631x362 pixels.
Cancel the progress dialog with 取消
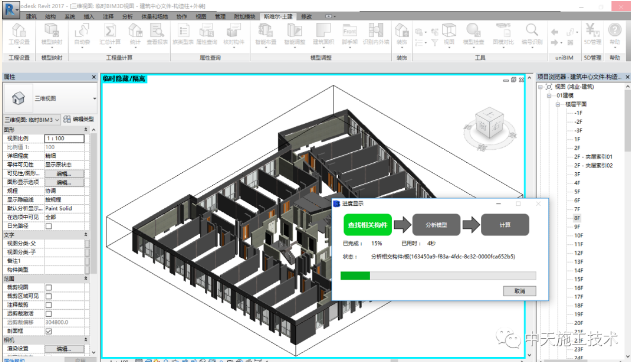[520, 291]
